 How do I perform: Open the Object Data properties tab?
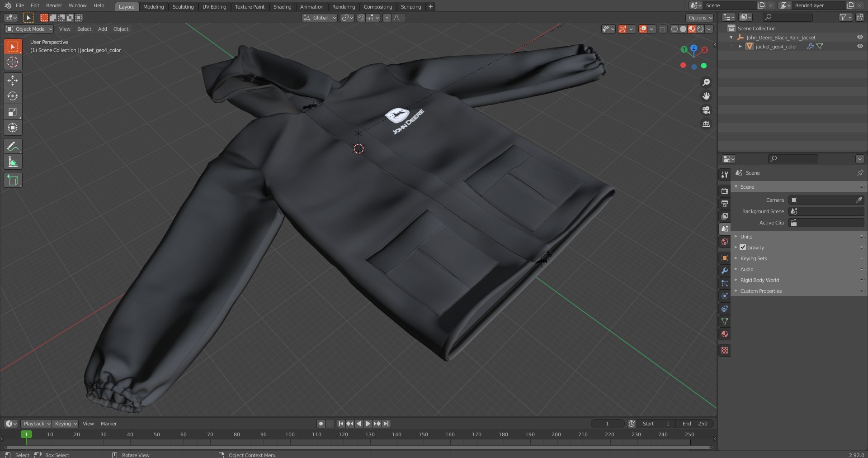coord(725,321)
